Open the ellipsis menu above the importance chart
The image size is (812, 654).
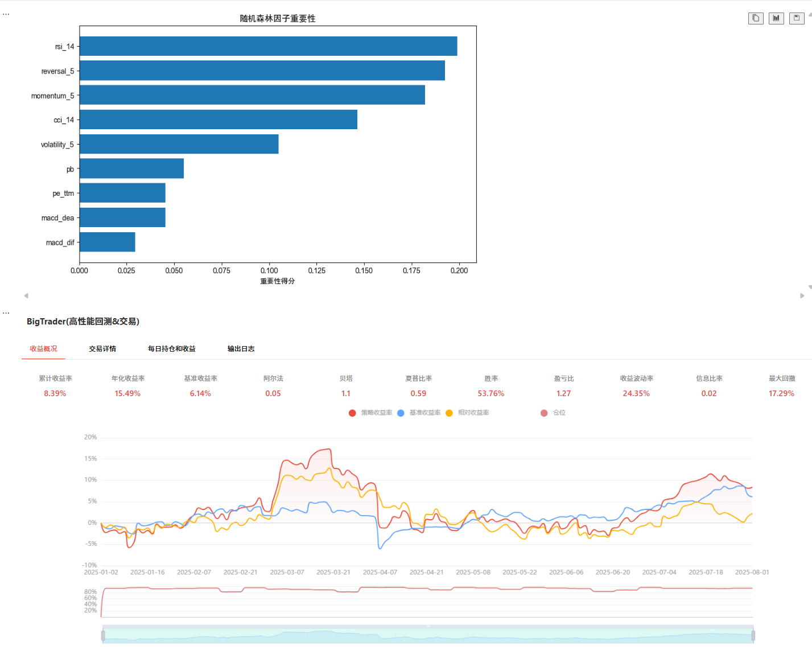click(6, 14)
